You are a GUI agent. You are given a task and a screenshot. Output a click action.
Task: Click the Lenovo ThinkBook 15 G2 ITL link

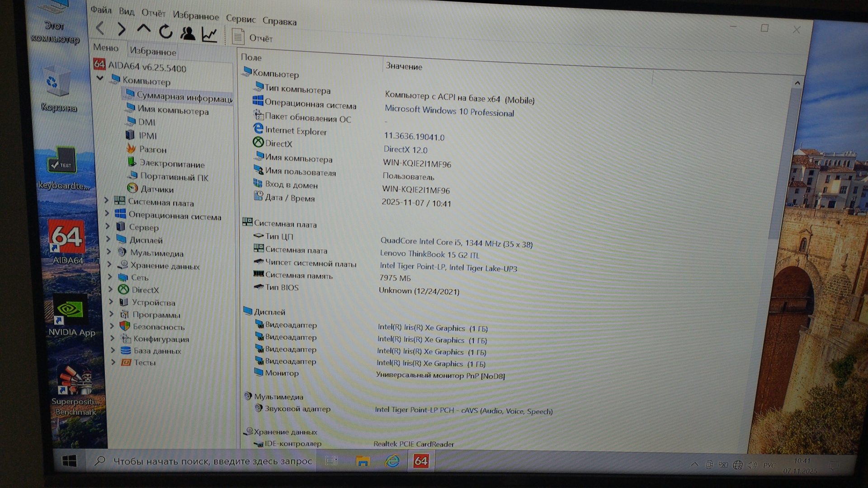(429, 254)
